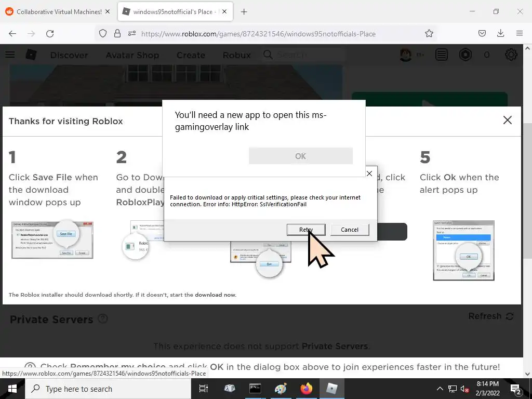
Task: Click the page vertical scrollbar thumb
Action: pos(527,190)
